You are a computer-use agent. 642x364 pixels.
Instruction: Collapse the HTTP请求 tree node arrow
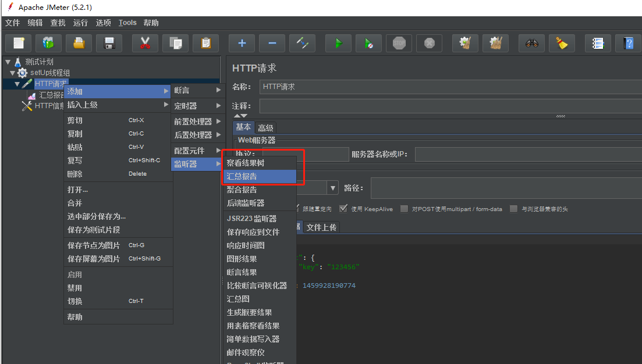pos(17,84)
